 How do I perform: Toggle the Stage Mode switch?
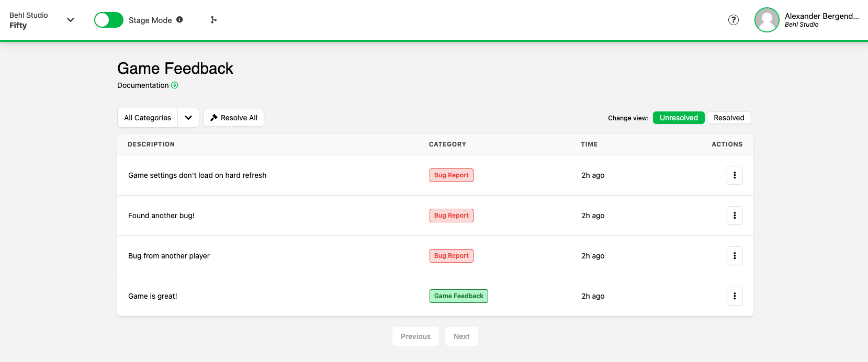coord(109,20)
